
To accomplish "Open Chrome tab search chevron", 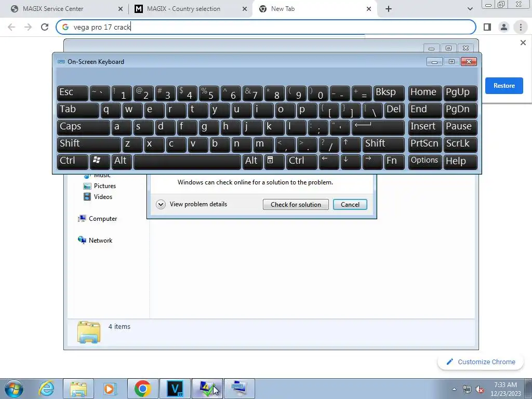I will coord(470,9).
